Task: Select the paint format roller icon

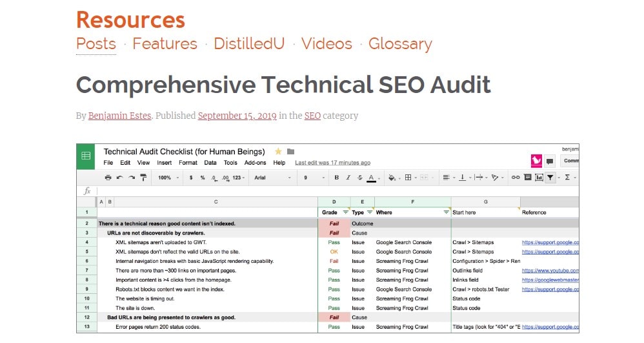Action: click(x=143, y=178)
